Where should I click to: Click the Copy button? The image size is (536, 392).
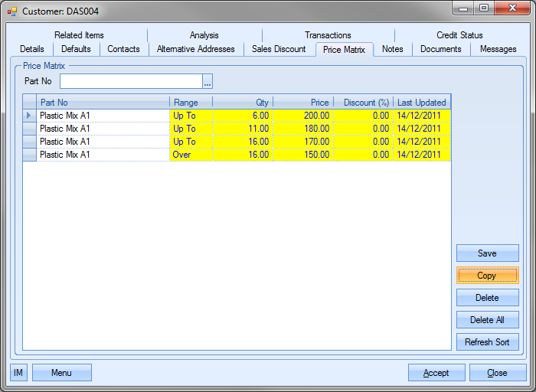(x=487, y=276)
